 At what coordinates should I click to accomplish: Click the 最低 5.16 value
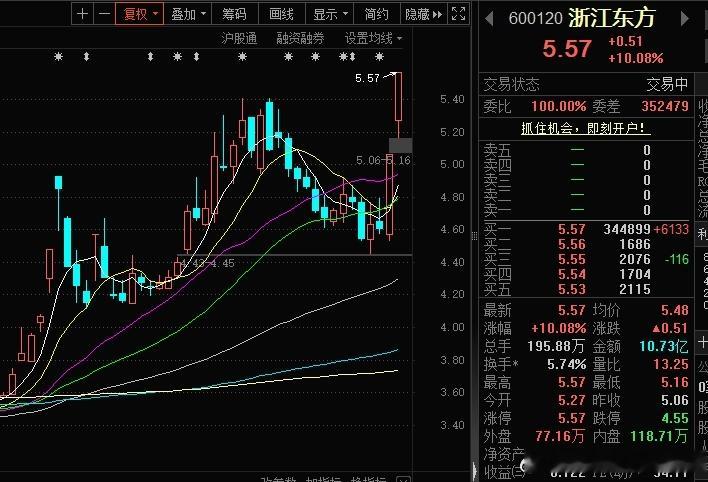pyautogui.click(x=675, y=383)
